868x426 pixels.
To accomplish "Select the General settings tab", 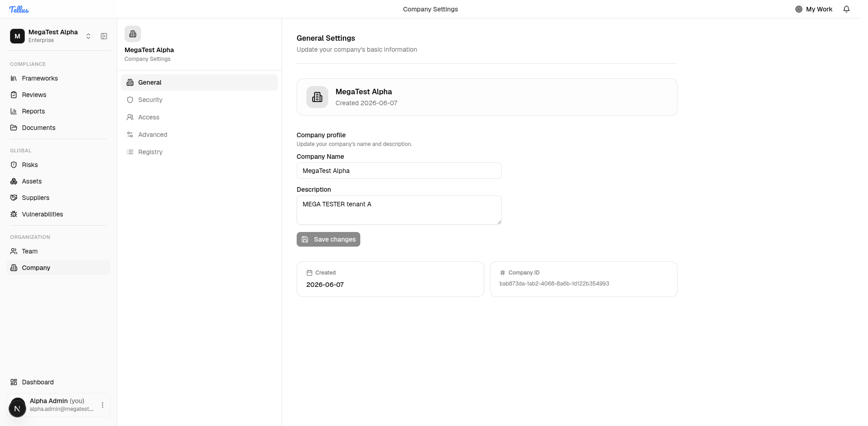I will tap(199, 82).
